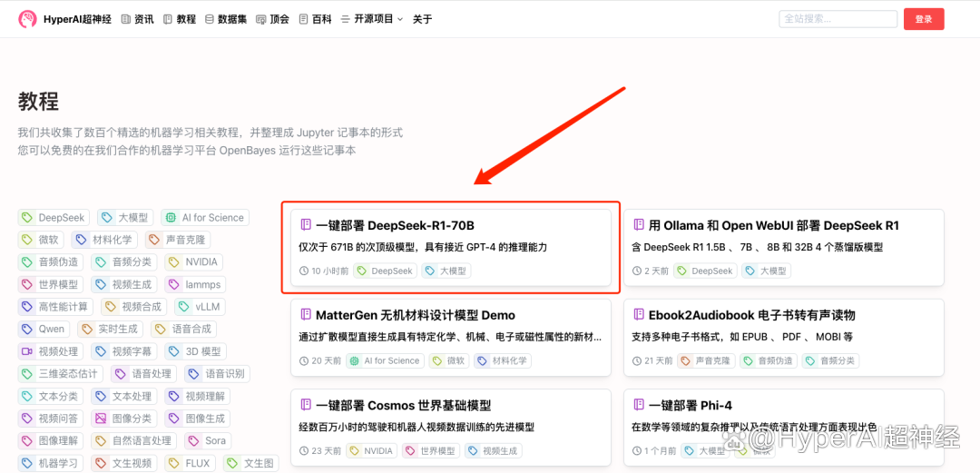Filter by the 机器学习 tag
Viewport: 980px width, 473px height.
51,464
